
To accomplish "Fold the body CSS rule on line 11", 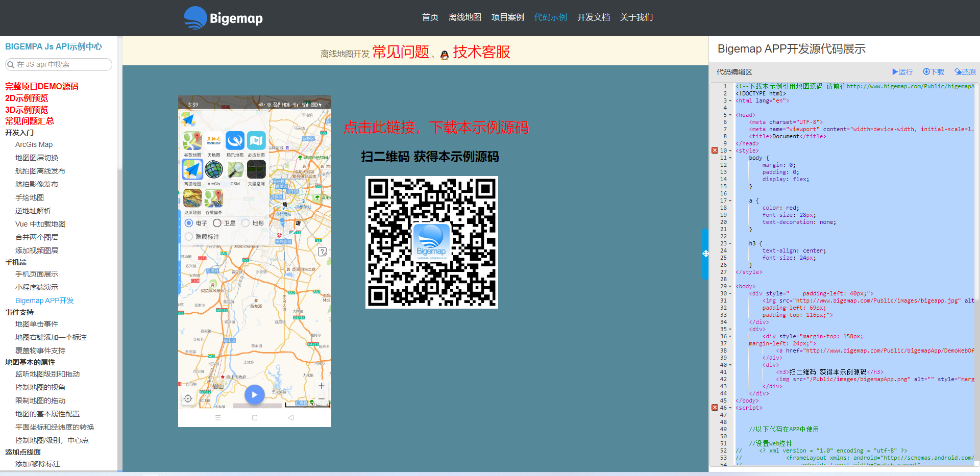I will tap(730, 158).
